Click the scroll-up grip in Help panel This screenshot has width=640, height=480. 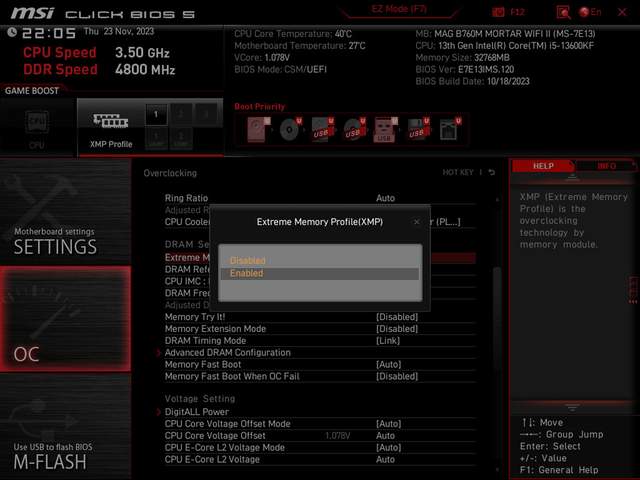pyautogui.click(x=572, y=177)
